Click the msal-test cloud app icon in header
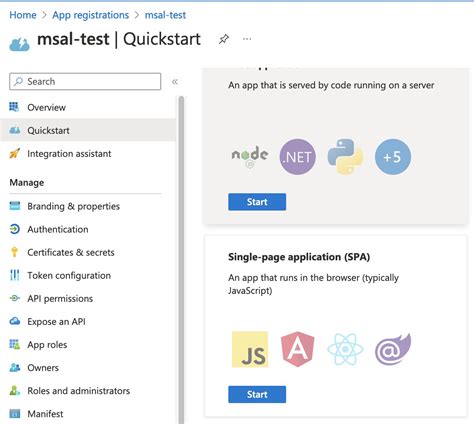Image resolution: width=474 pixels, height=424 pixels. click(x=19, y=44)
